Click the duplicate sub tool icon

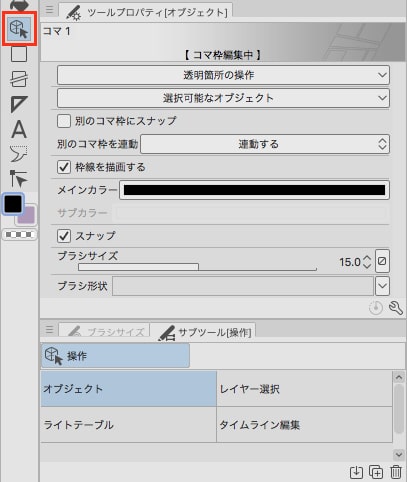(376, 472)
